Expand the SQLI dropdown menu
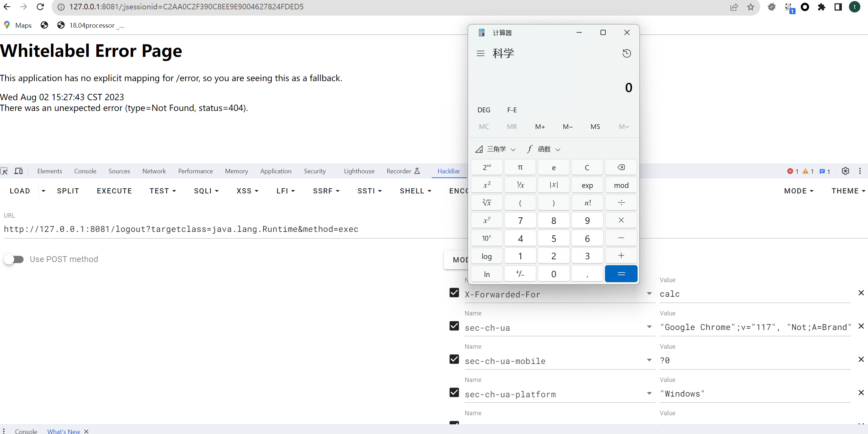The height and width of the screenshot is (434, 868). click(x=206, y=191)
